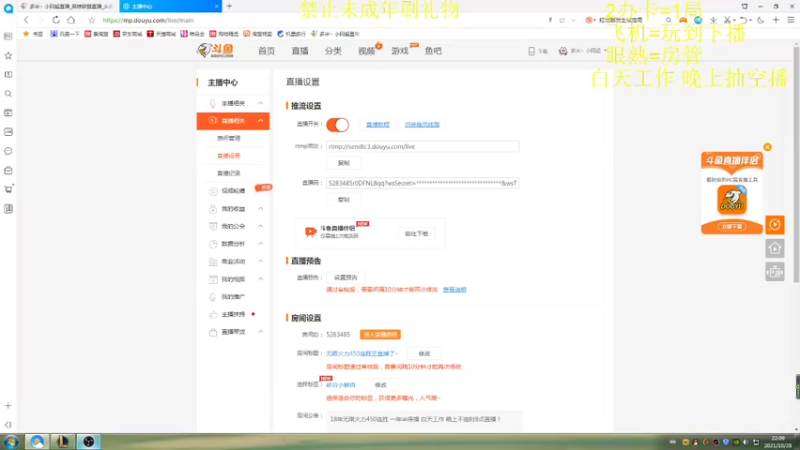Open 主播扶持 sidebar item
This screenshot has width=800, height=450.
tap(233, 314)
